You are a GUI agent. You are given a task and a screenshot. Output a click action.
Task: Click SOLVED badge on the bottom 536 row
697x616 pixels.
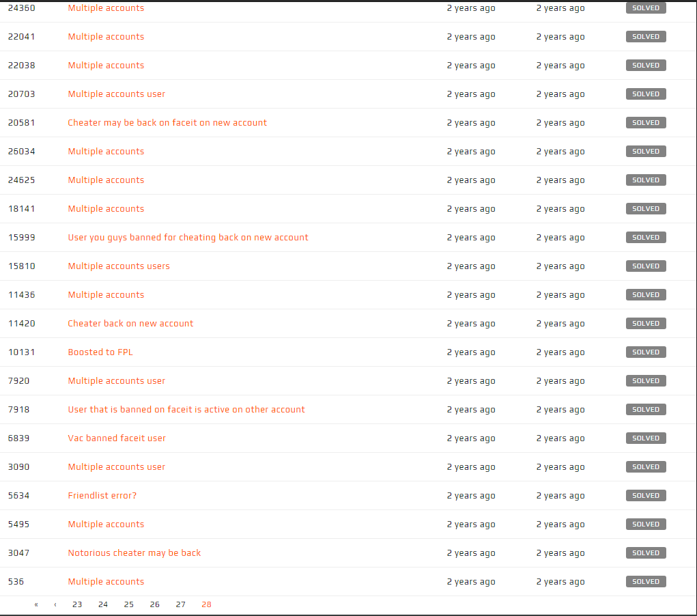pyautogui.click(x=645, y=581)
